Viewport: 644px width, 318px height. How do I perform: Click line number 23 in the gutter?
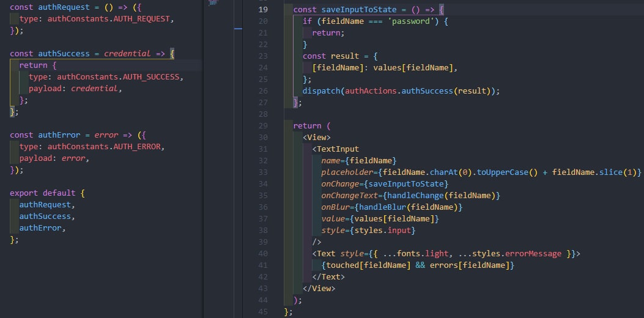click(x=263, y=56)
